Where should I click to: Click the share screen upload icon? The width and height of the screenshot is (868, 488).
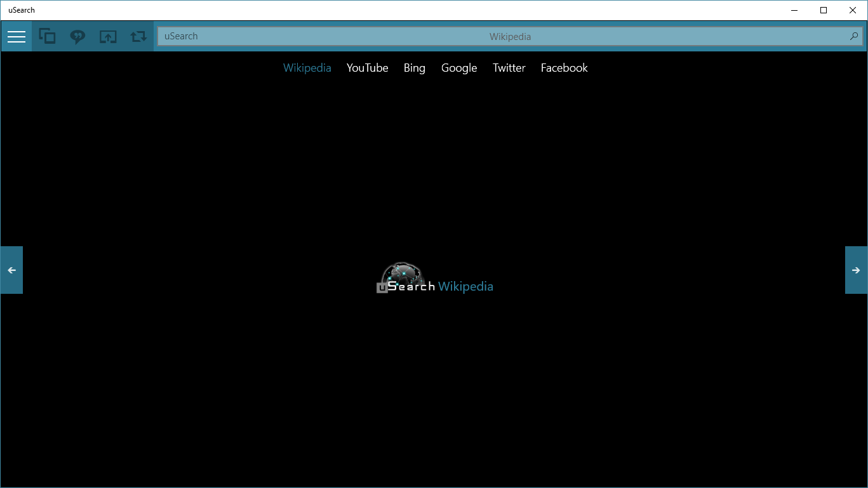coord(108,36)
